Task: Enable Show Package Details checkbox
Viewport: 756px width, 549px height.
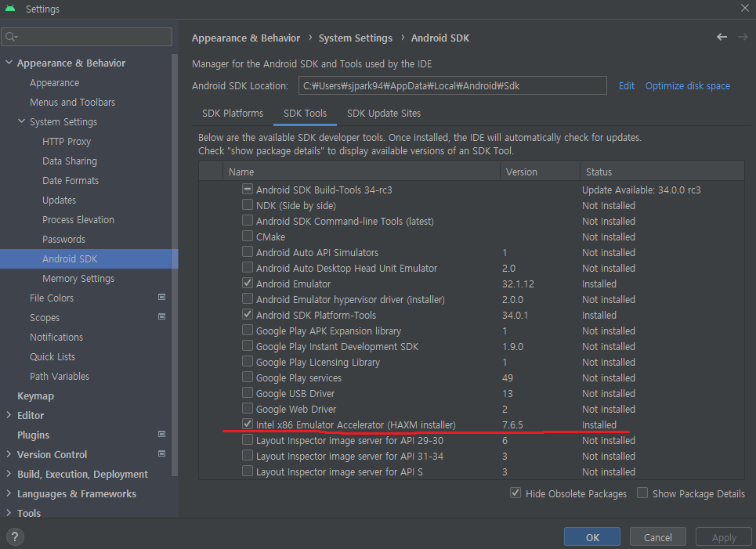Action: tap(642, 493)
